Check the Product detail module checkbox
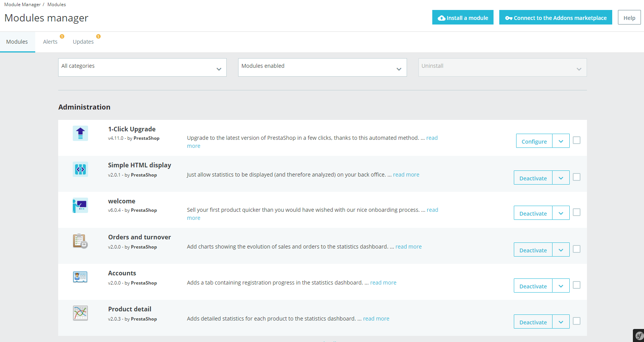Image resolution: width=644 pixels, height=342 pixels. (577, 321)
